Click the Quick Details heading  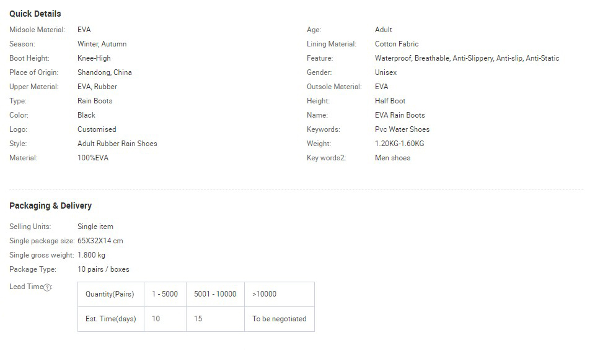point(35,14)
